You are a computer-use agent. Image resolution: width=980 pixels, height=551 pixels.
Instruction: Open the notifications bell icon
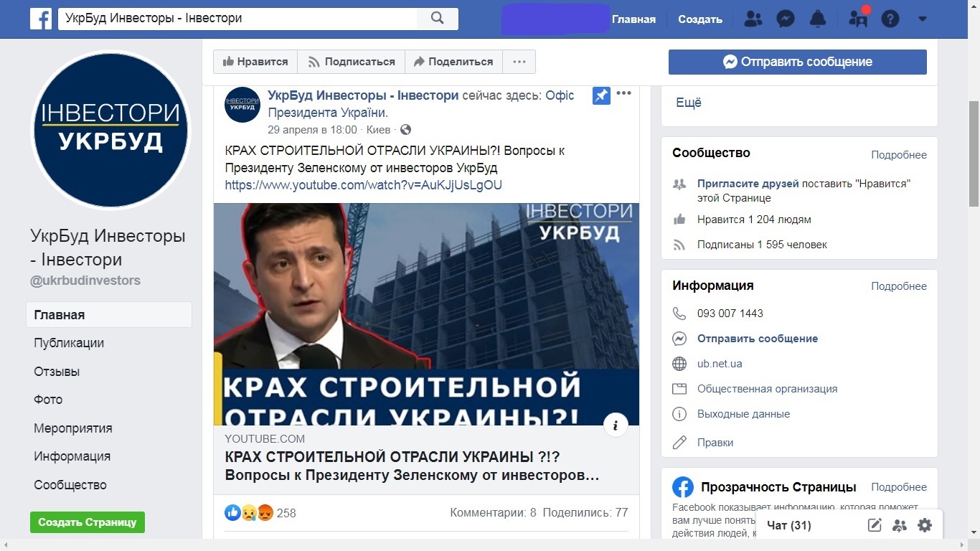click(818, 19)
